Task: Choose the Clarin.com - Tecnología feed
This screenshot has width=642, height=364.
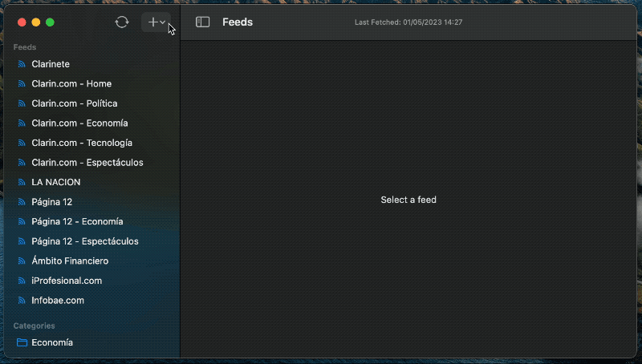Action: [82, 143]
